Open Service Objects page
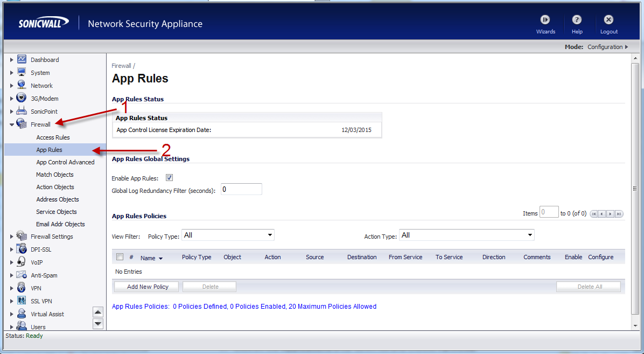 (56, 211)
